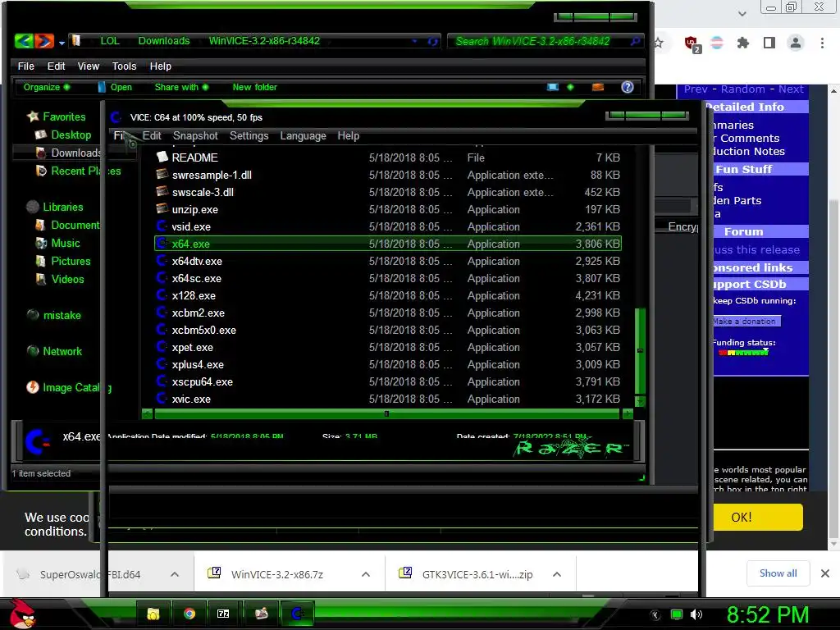This screenshot has height=630, width=840.
Task: Click the Open button in Explorer toolbar
Action: tap(115, 87)
